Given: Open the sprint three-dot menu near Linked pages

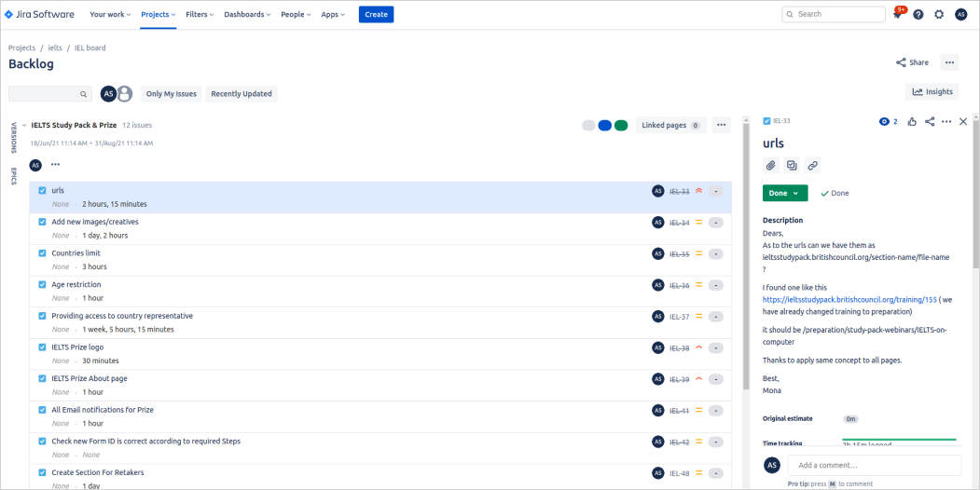Looking at the screenshot, I should [722, 125].
